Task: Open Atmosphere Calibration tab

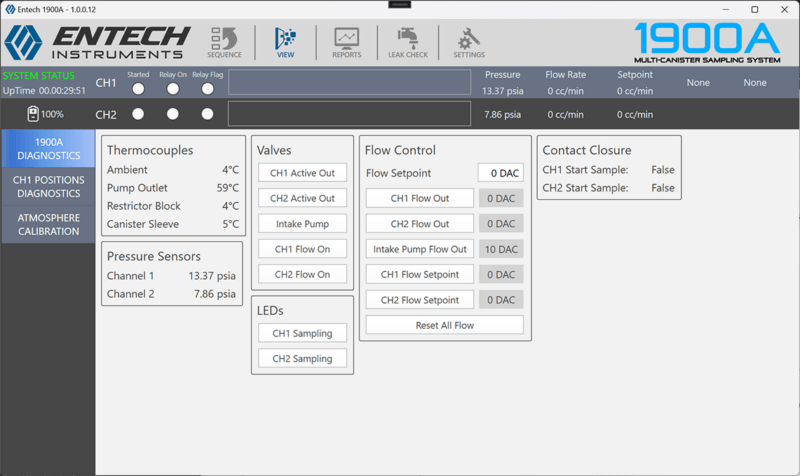Action: (50, 224)
